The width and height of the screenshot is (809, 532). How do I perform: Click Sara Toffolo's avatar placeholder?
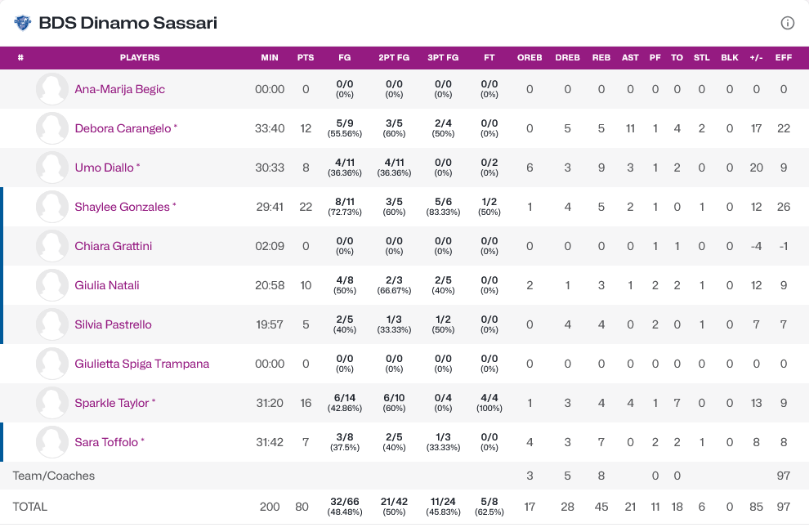52,442
